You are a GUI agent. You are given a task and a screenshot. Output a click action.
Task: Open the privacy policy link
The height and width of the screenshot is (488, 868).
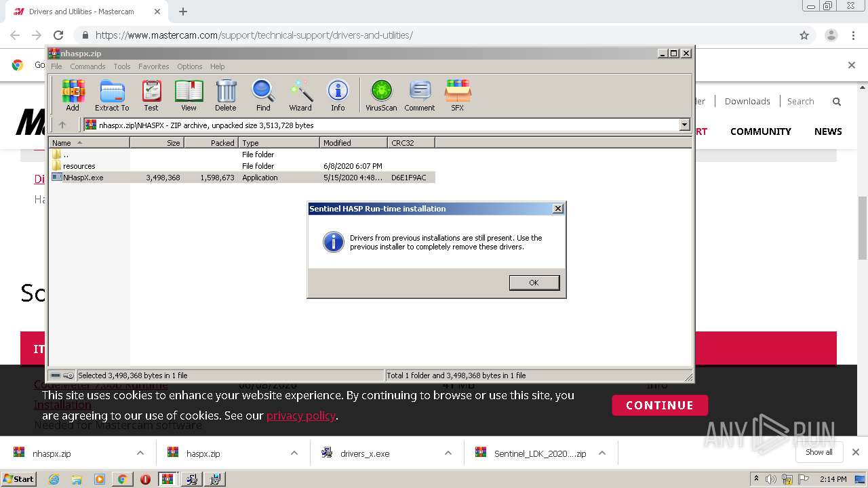point(301,415)
